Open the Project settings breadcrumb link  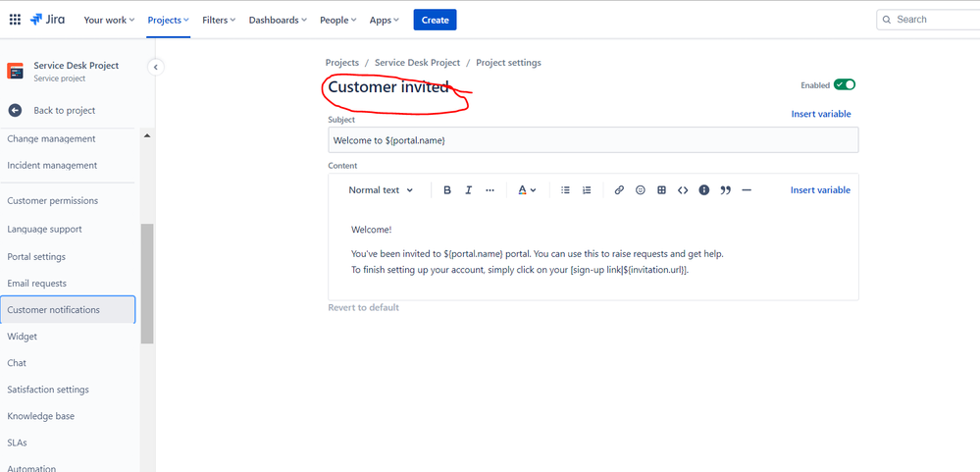click(x=509, y=63)
